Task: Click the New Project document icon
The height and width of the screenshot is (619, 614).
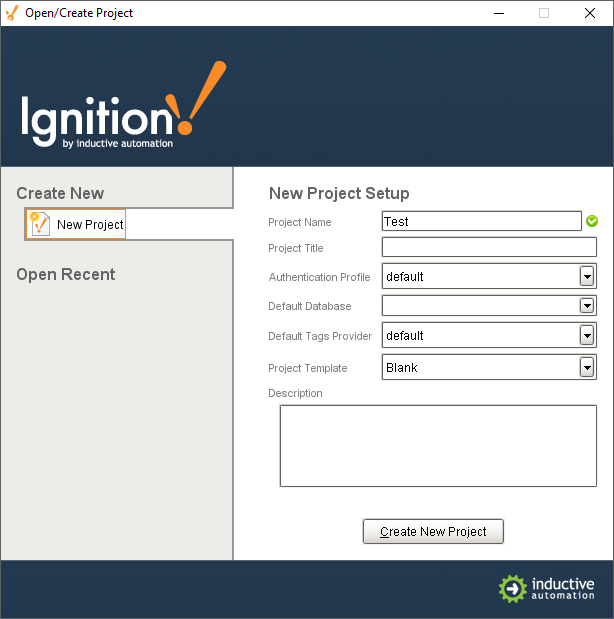Action: [40, 224]
